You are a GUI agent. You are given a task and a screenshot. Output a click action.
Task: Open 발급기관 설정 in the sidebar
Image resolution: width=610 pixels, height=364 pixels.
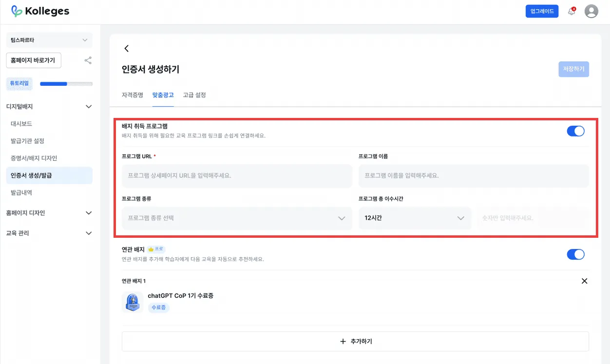(27, 141)
